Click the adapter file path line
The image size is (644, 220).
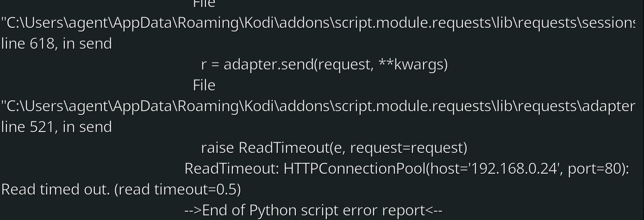click(x=318, y=107)
